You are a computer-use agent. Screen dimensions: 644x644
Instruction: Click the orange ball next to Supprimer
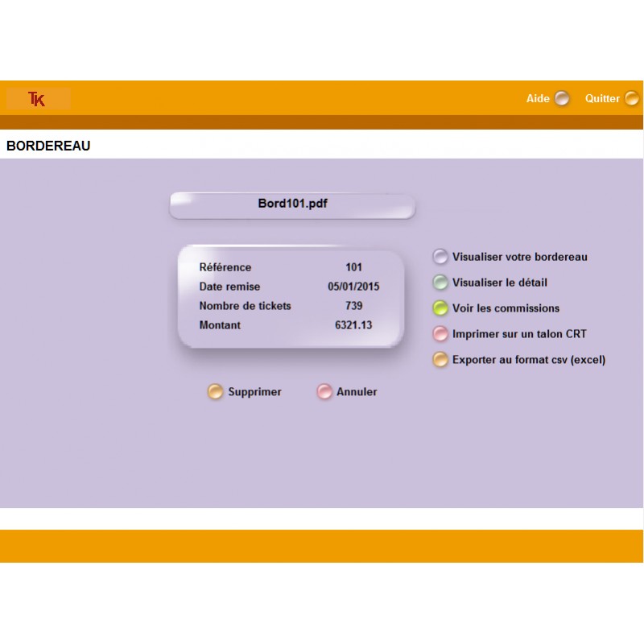point(215,392)
